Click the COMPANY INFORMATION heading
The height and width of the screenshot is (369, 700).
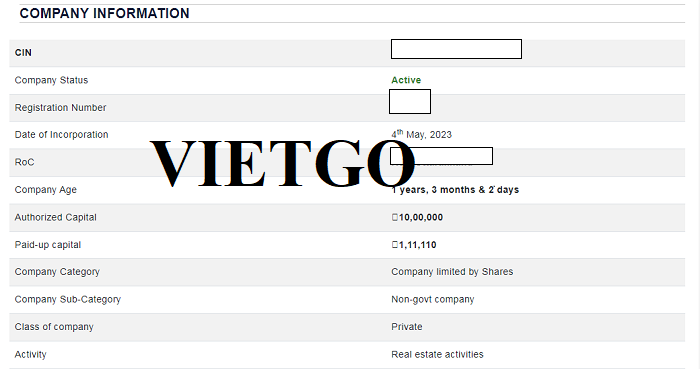click(x=104, y=13)
